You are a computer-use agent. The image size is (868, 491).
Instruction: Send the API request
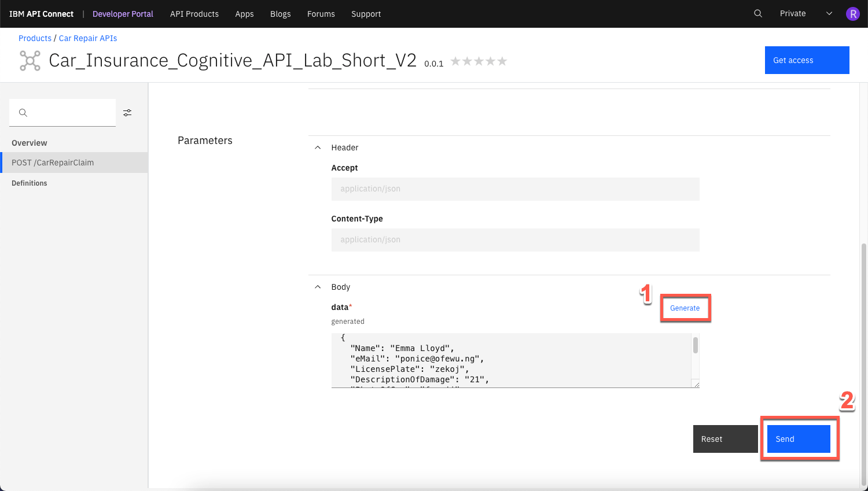[799, 439]
